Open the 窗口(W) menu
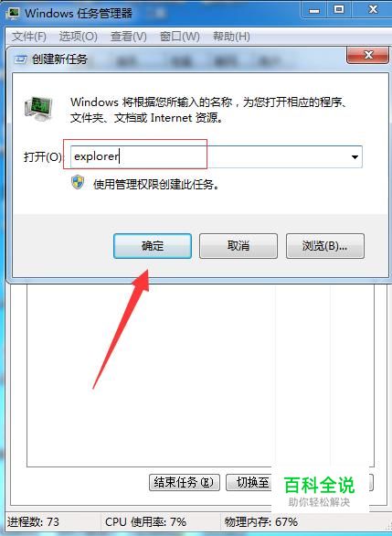 click(x=180, y=37)
